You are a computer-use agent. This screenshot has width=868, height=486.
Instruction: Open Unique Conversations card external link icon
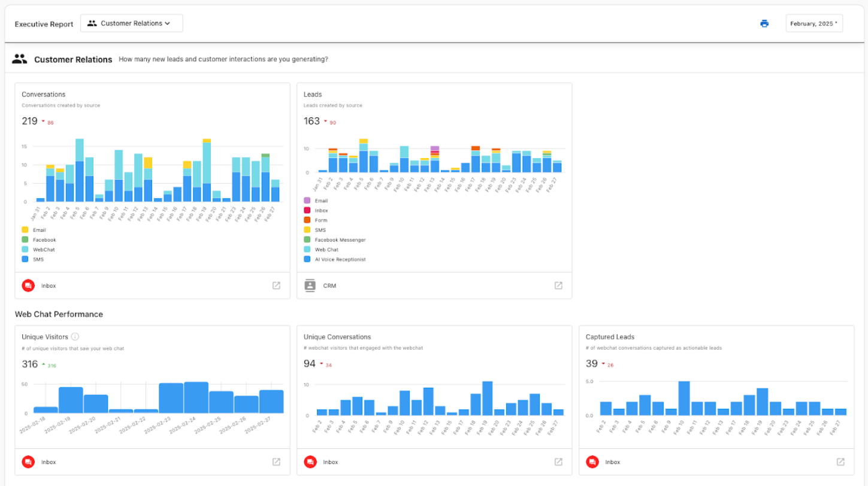pos(558,461)
